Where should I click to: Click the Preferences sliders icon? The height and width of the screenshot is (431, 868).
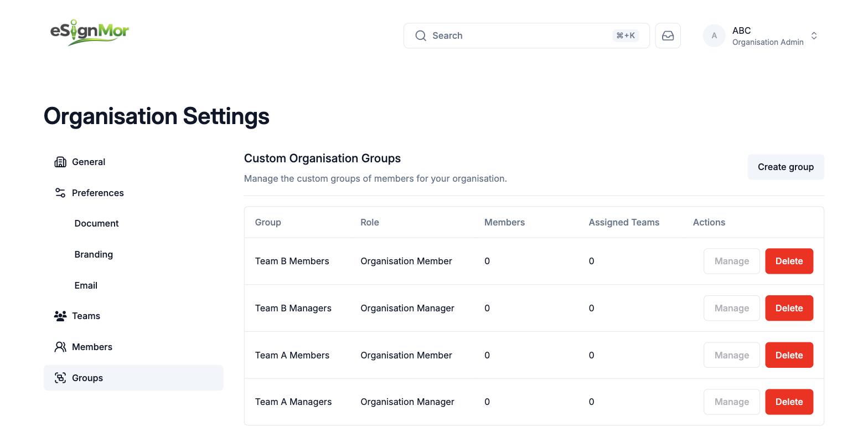point(60,193)
